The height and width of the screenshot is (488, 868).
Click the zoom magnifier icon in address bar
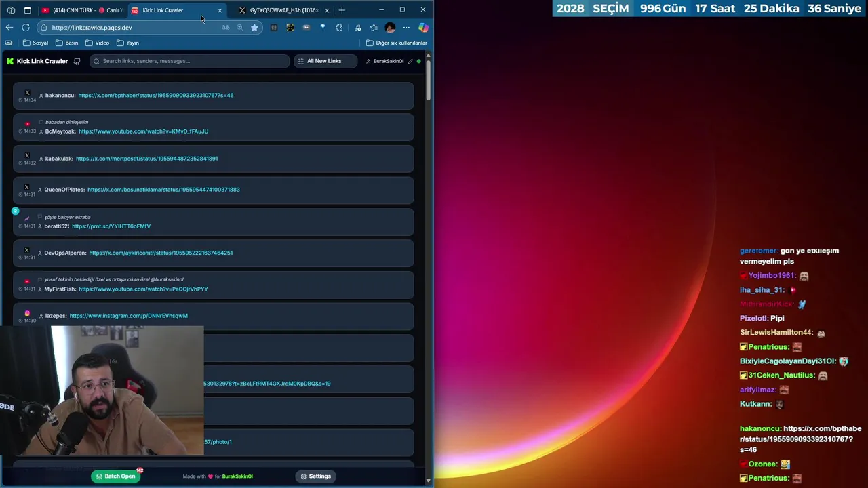click(239, 28)
